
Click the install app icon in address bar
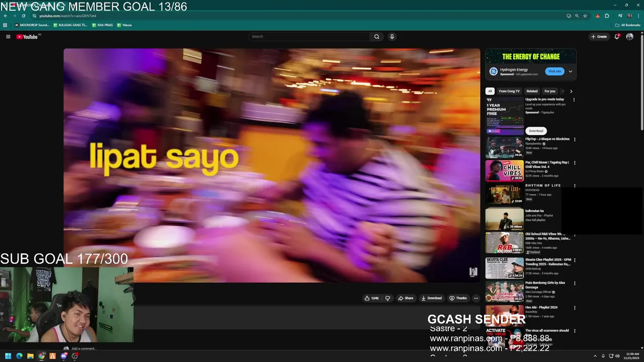point(569,16)
